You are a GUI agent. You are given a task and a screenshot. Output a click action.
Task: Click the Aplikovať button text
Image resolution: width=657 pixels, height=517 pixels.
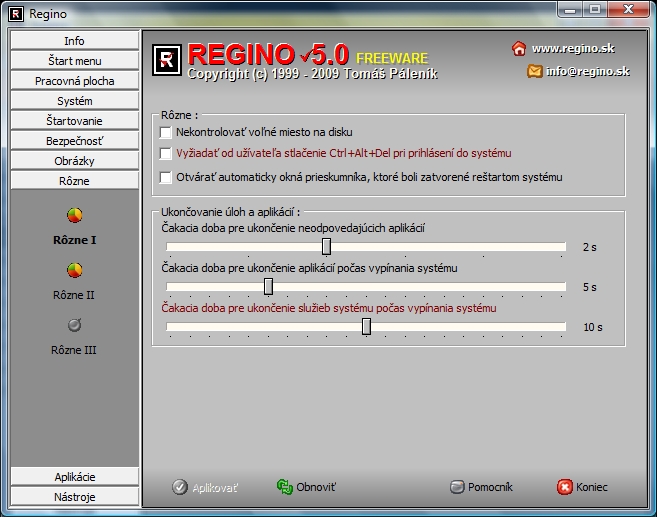tap(215, 488)
